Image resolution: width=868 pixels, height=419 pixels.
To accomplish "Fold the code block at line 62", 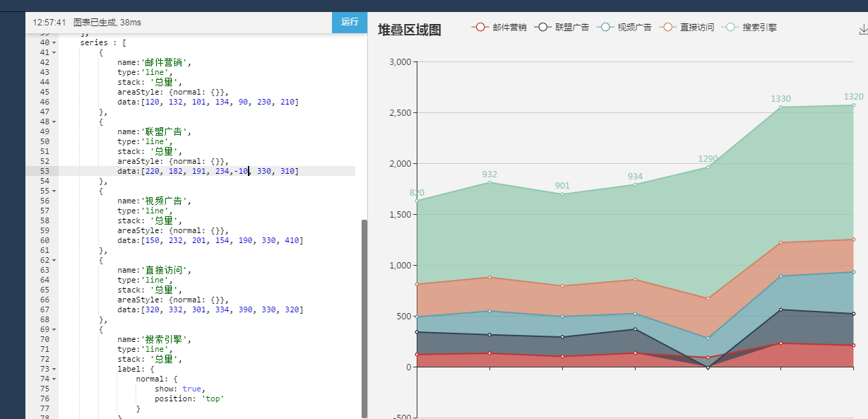I will coord(54,260).
